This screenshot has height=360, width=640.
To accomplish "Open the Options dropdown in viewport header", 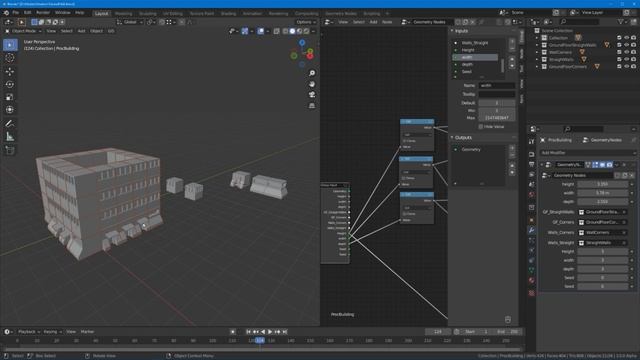I will pos(306,22).
